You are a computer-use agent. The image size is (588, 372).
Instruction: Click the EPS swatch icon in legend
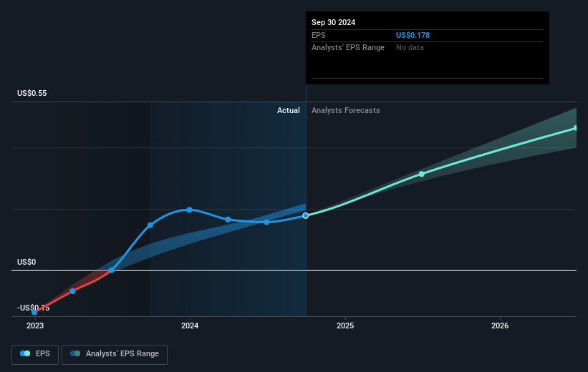click(25, 353)
